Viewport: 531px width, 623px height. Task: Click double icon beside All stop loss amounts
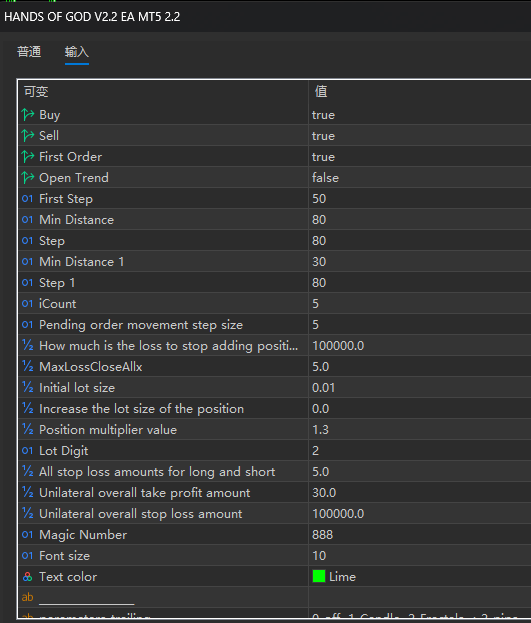28,472
